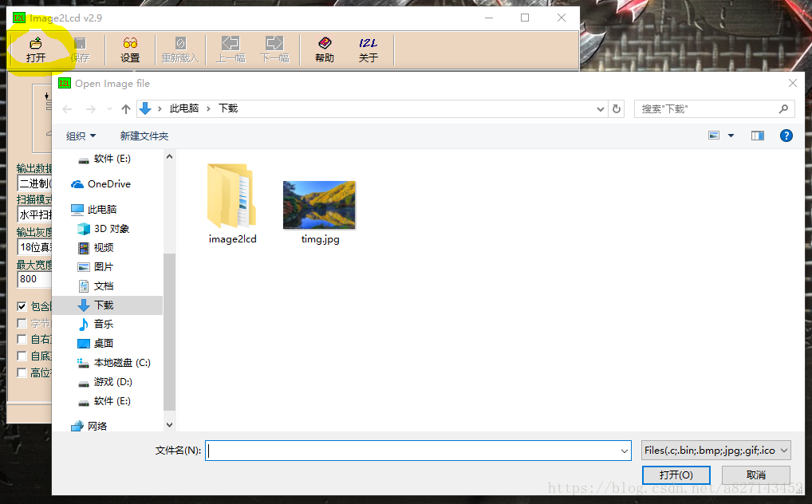Select 3D 对象 in the navigation pane
The width and height of the screenshot is (812, 504).
pos(107,228)
